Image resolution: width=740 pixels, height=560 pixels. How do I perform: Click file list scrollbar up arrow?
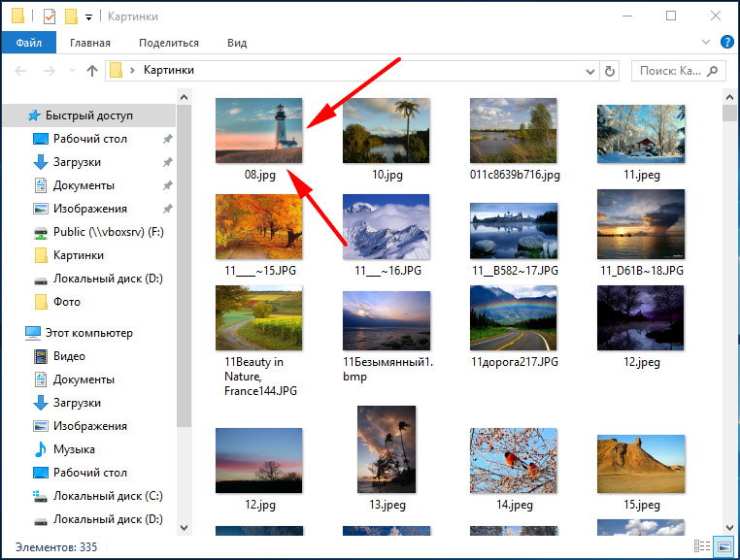click(x=729, y=97)
